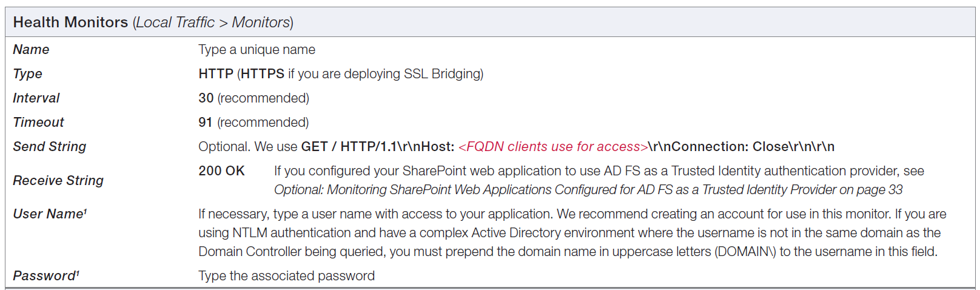Click the 'Type a unique name' text
The width and height of the screenshot is (980, 290).
257,50
